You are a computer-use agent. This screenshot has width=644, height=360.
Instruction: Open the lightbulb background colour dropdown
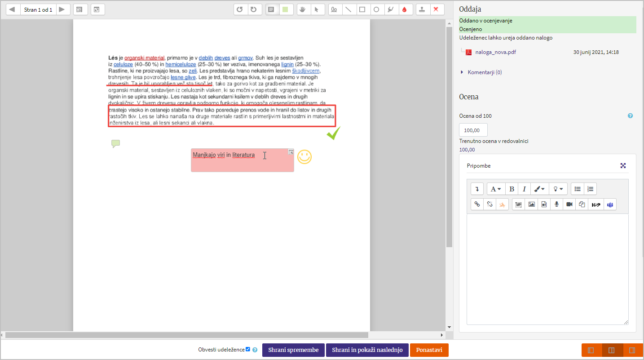[x=558, y=189]
